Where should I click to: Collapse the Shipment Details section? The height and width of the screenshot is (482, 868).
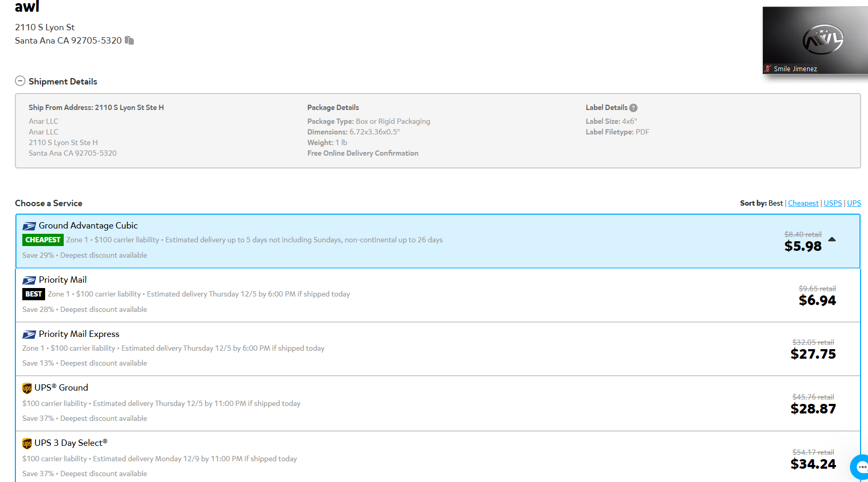tap(20, 81)
